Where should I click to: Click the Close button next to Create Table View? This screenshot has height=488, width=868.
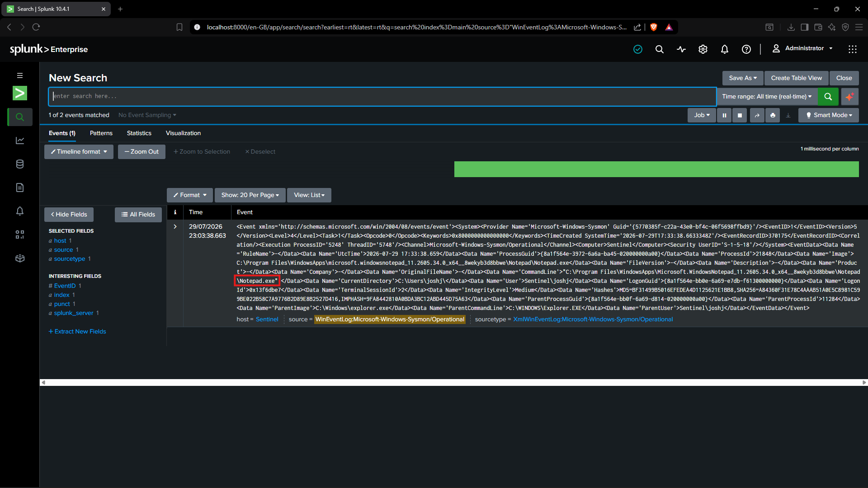[844, 78]
